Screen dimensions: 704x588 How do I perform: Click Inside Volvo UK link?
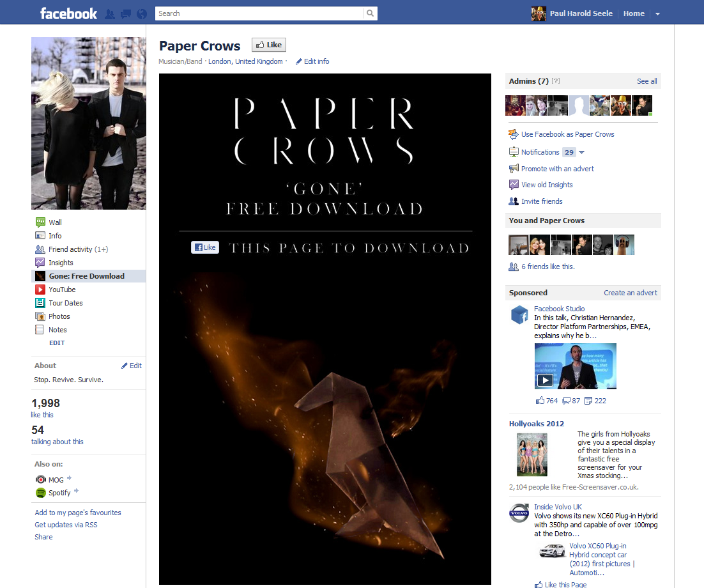[x=558, y=507]
